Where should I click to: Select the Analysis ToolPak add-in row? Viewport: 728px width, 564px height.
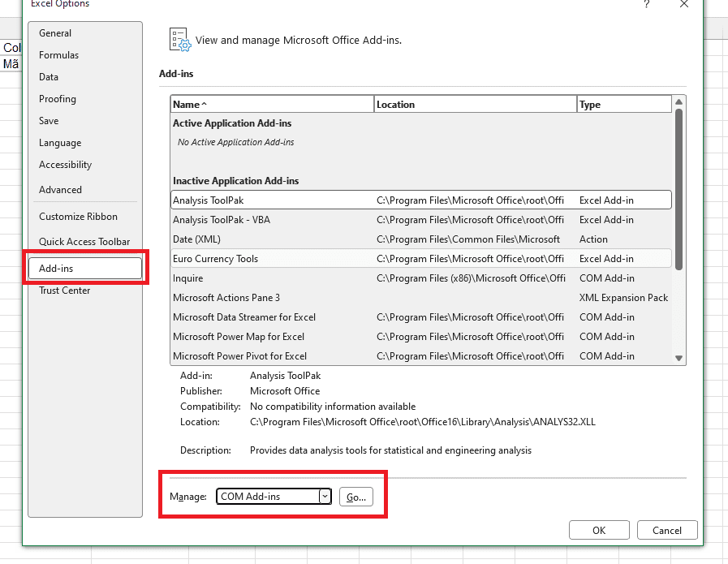tap(421, 200)
